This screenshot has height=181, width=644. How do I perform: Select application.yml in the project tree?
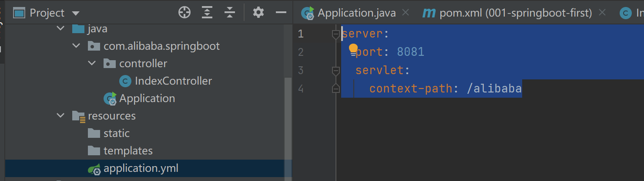141,168
